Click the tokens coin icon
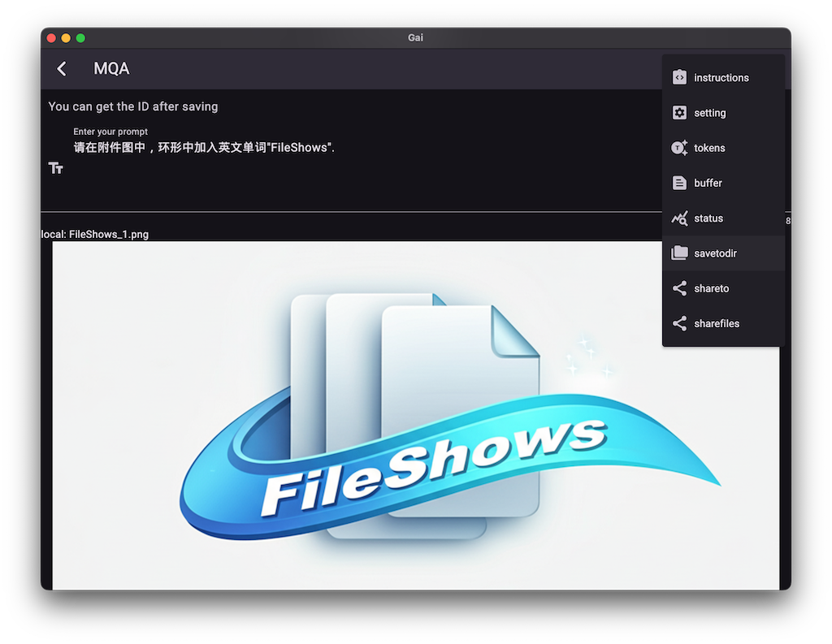The width and height of the screenshot is (832, 644). point(679,148)
